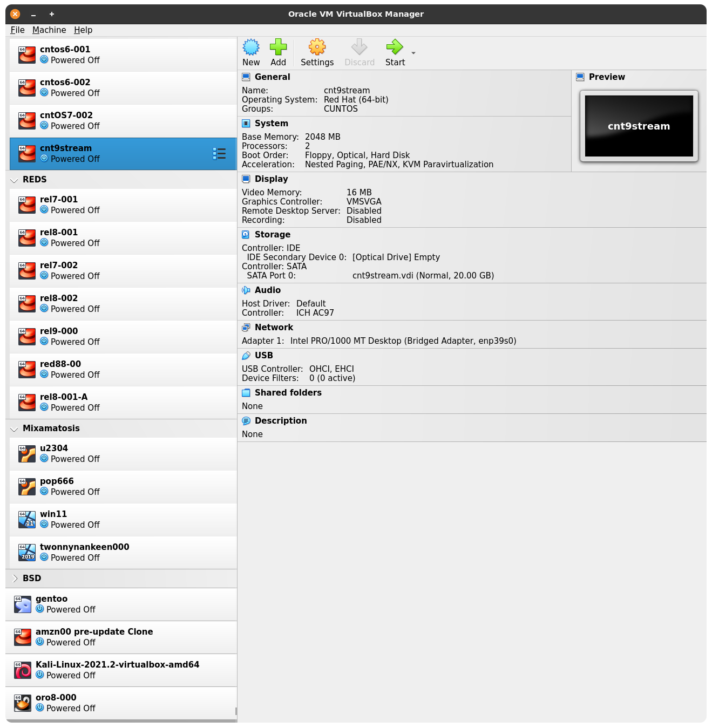
Task: Click the Intel PRO/1000 MT Desktop adapter text
Action: (403, 341)
